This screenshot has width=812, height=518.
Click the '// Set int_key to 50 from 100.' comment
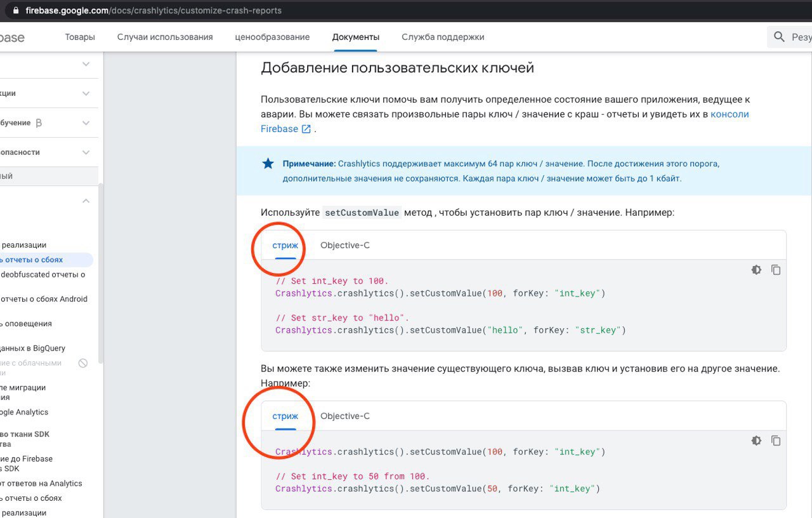[353, 476]
